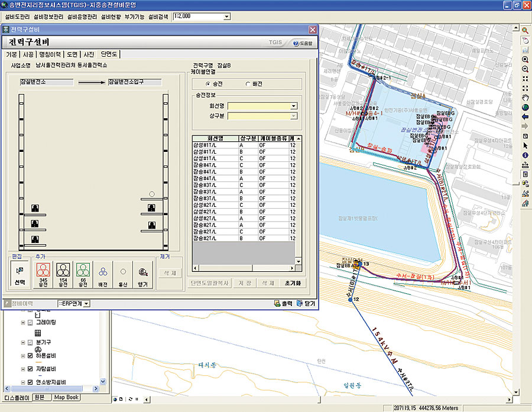Screen dimensions: 532x412
Task: Collapse the 자탐설비 tree node
Action: pyautogui.click(x=22, y=369)
